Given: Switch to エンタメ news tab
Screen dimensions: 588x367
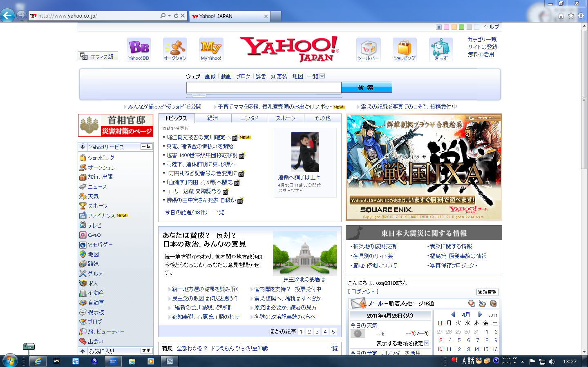Looking at the screenshot, I should (249, 118).
